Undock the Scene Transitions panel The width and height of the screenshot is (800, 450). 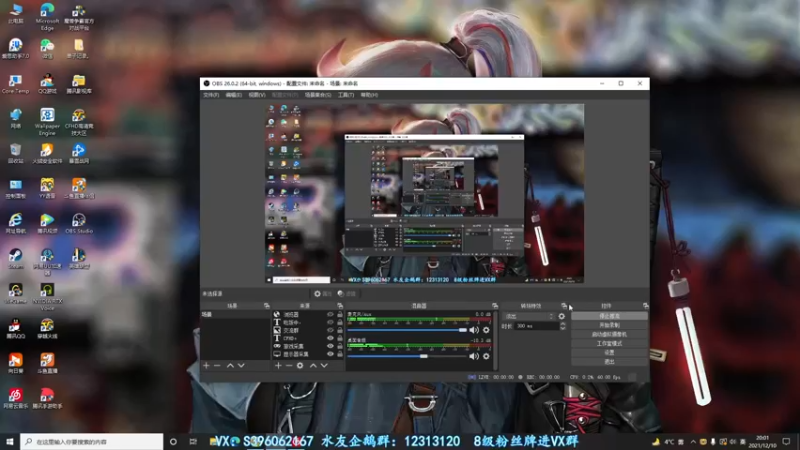564,306
